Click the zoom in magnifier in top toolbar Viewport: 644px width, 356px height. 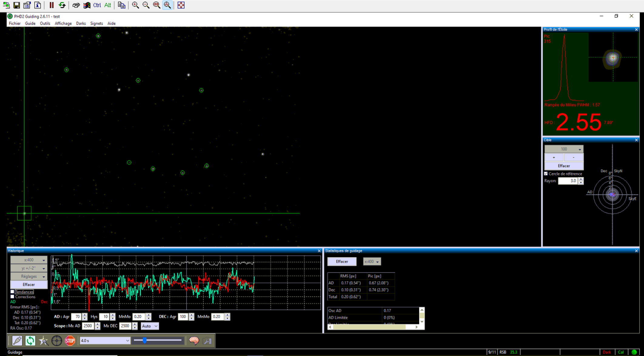pos(135,5)
